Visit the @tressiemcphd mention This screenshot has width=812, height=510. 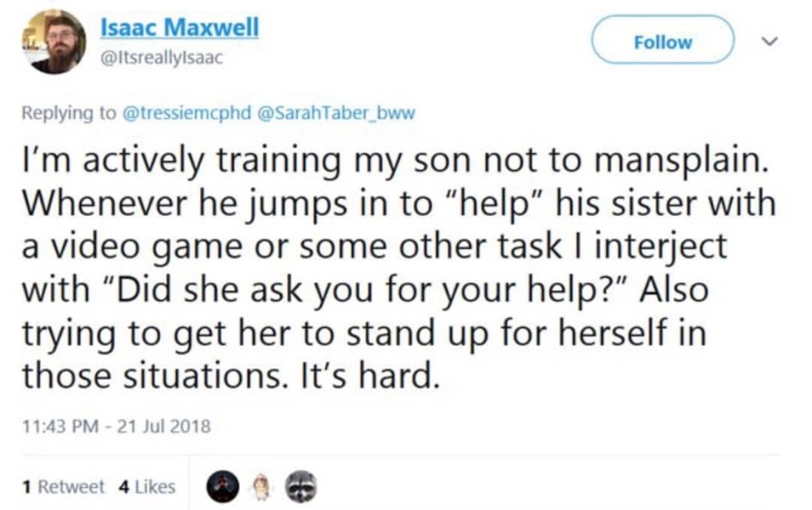tap(185, 113)
